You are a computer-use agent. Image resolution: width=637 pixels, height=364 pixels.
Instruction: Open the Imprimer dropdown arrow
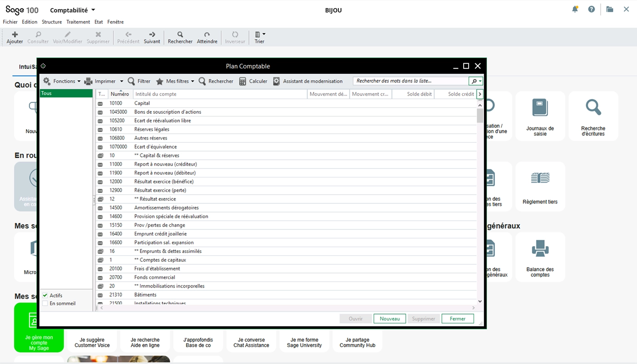[121, 81]
